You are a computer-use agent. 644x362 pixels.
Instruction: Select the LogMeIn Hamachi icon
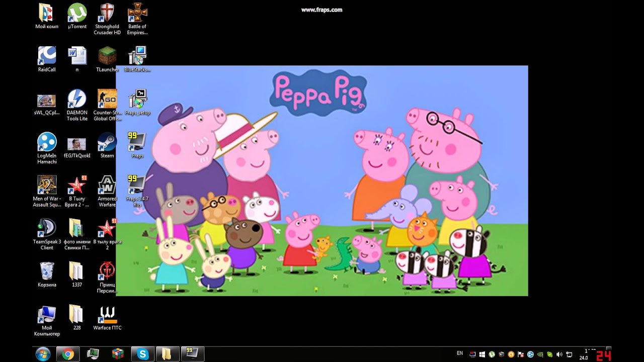47,142
